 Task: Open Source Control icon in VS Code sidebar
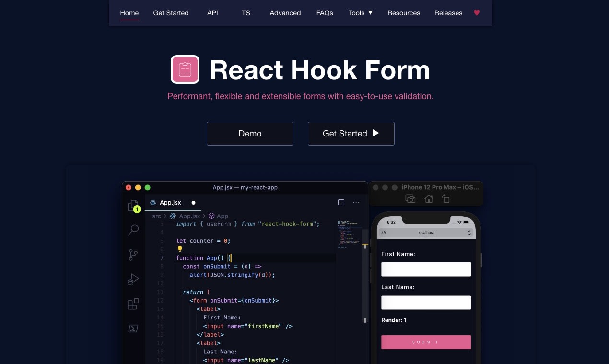coord(133,255)
